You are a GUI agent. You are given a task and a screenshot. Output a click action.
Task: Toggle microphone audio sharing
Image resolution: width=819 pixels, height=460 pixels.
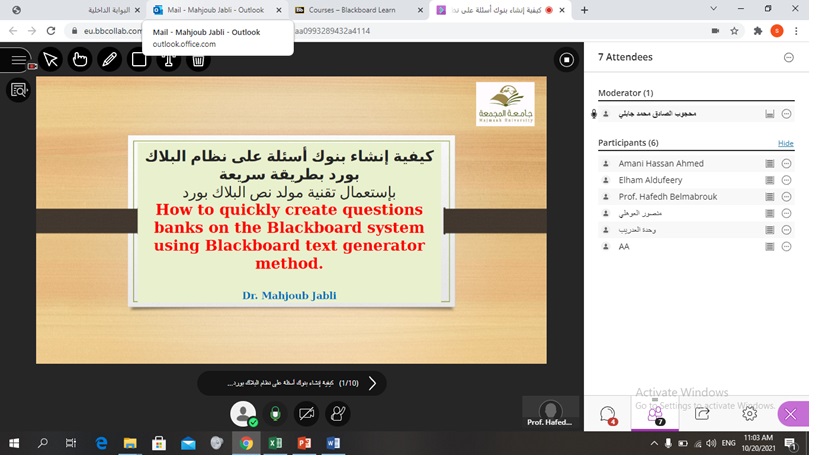pyautogui.click(x=275, y=414)
